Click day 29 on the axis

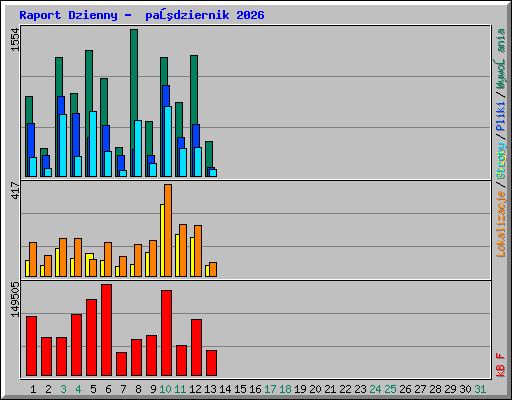(450, 389)
